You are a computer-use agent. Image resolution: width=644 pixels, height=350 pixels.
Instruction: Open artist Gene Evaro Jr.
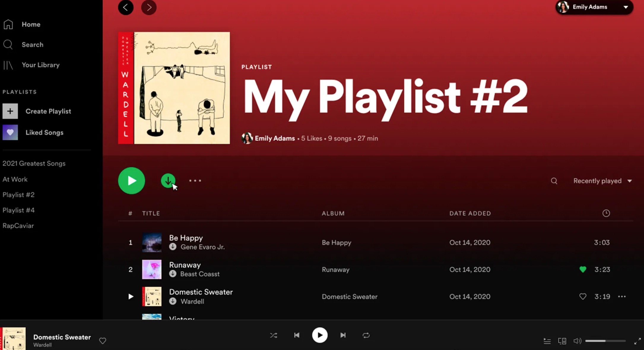[203, 247]
